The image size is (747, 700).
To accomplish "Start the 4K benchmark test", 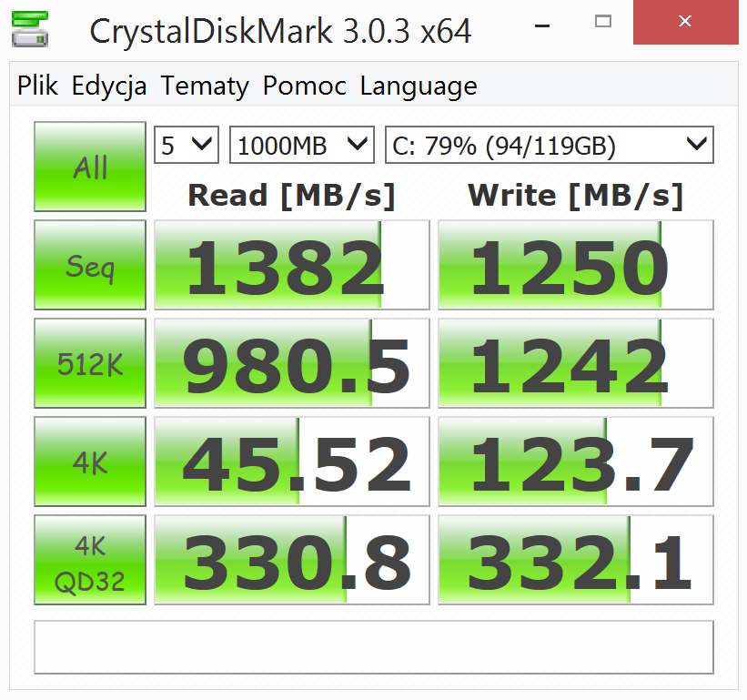I will point(90,462).
